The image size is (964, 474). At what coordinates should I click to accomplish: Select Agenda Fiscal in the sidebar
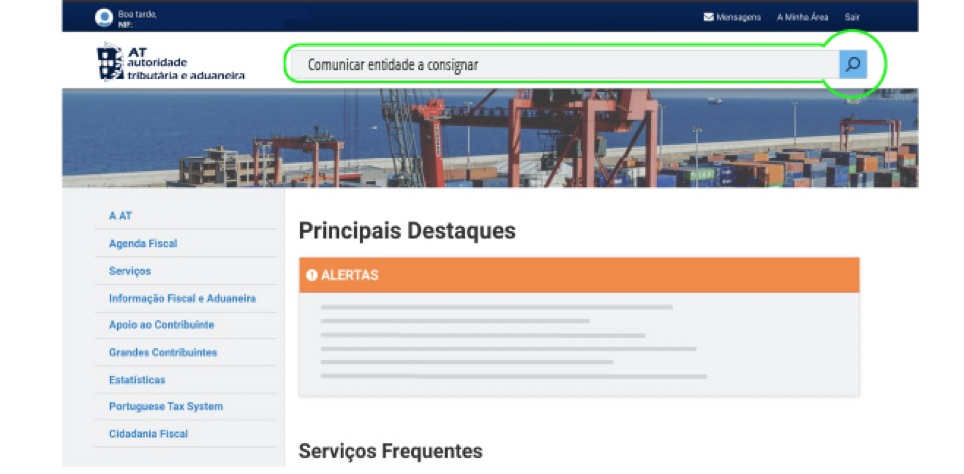[x=143, y=243]
